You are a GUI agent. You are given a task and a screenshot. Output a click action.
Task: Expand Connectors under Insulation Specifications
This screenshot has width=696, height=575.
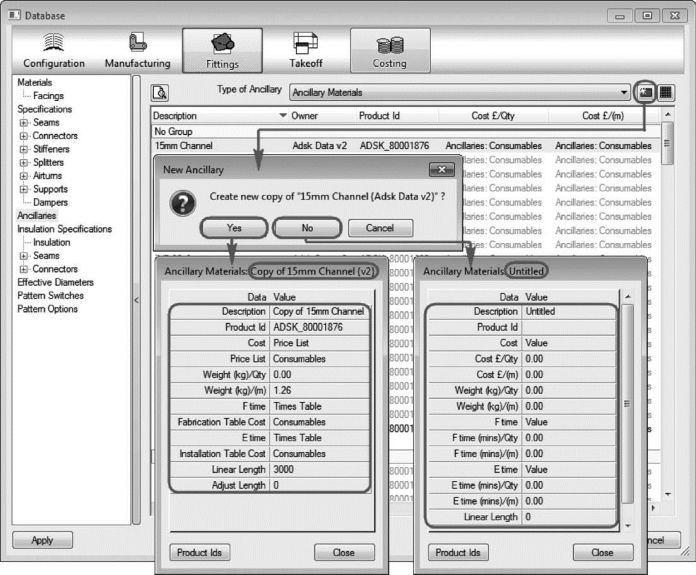24,269
